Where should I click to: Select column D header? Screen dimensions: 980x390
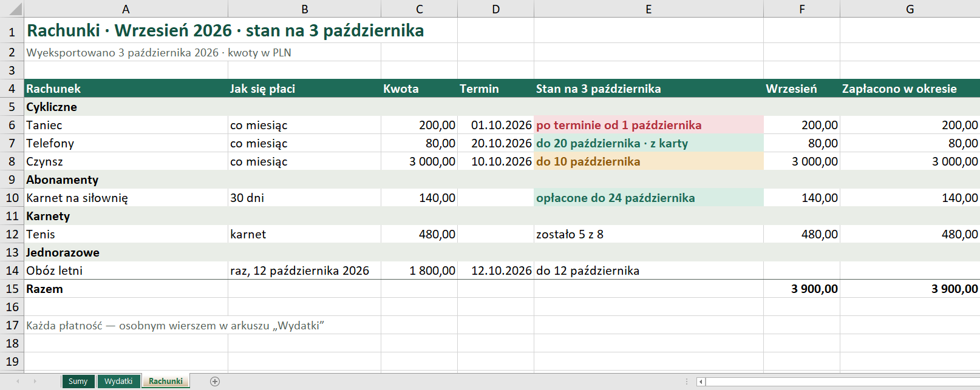coord(496,8)
